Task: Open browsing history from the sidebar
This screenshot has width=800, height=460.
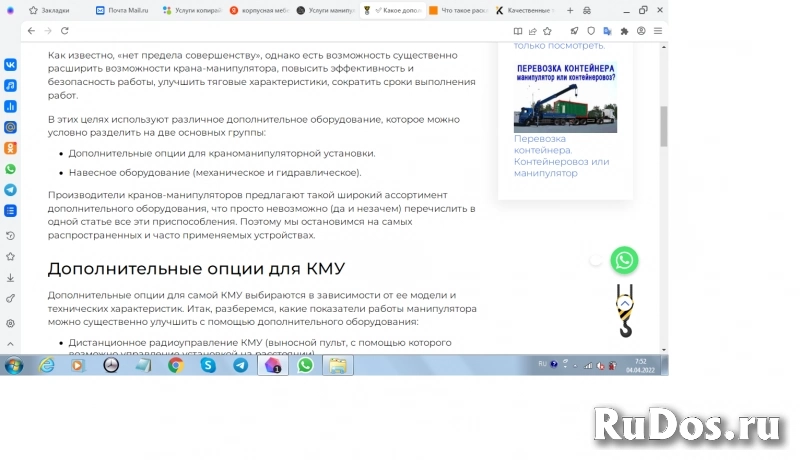Action: click(x=10, y=236)
